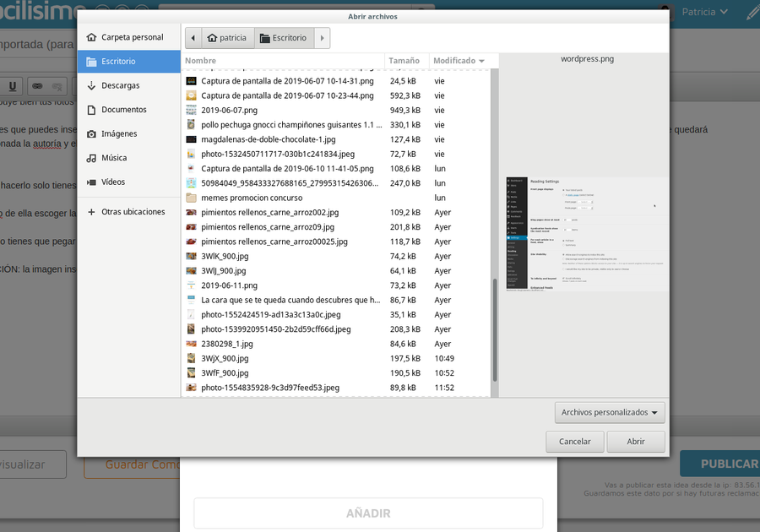Open Patricia user menu

tap(704, 12)
